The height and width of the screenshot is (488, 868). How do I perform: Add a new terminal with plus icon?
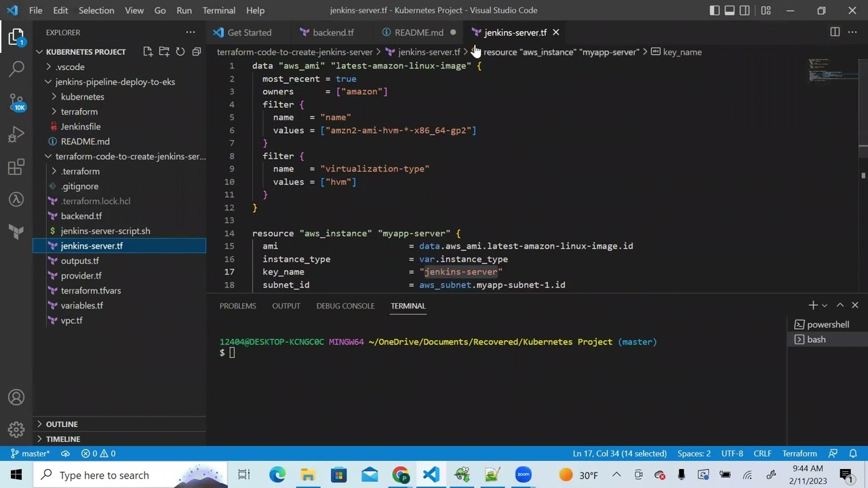[x=812, y=306]
